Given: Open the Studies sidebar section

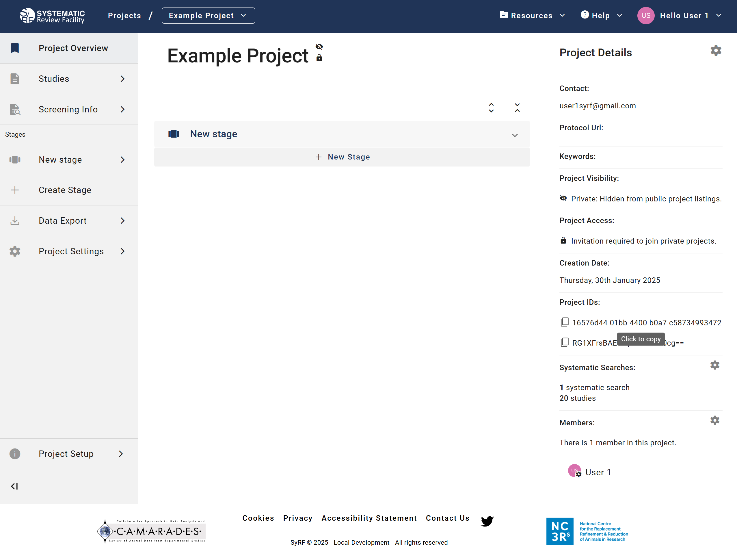Looking at the screenshot, I should pos(54,79).
